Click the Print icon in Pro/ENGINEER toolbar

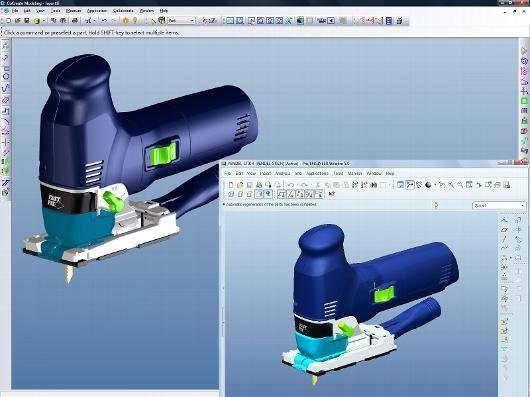coord(259,185)
